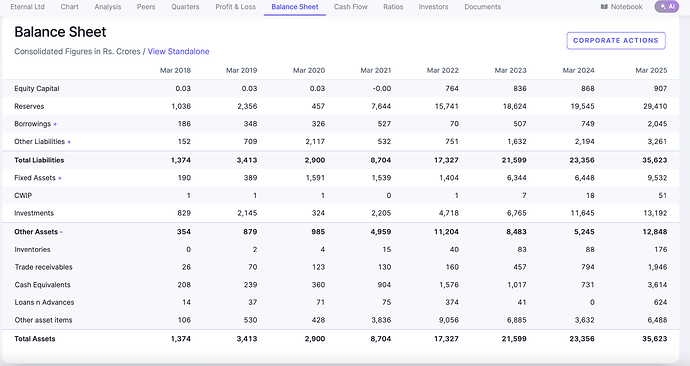Open the Documents tab
The height and width of the screenshot is (366, 690).
tap(483, 7)
